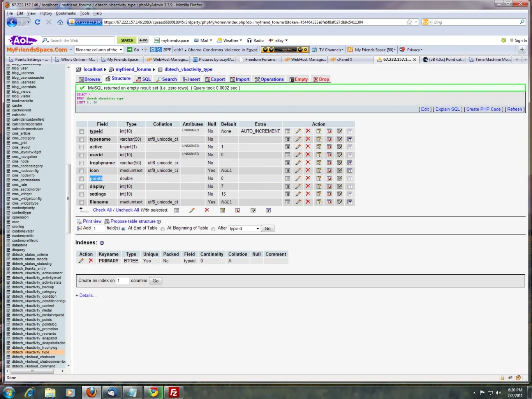The width and height of the screenshot is (532, 399).
Task: Click the pencil Change icon for typeid
Action: tap(298, 131)
